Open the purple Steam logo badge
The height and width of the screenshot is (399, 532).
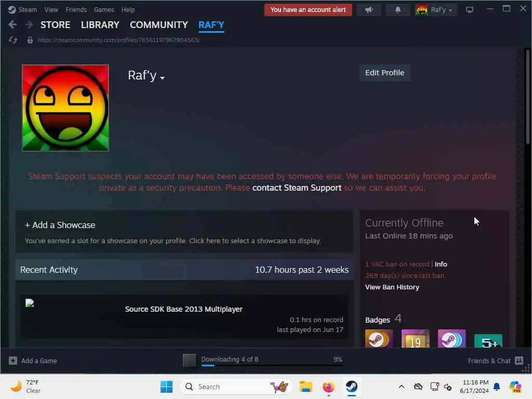click(x=451, y=339)
